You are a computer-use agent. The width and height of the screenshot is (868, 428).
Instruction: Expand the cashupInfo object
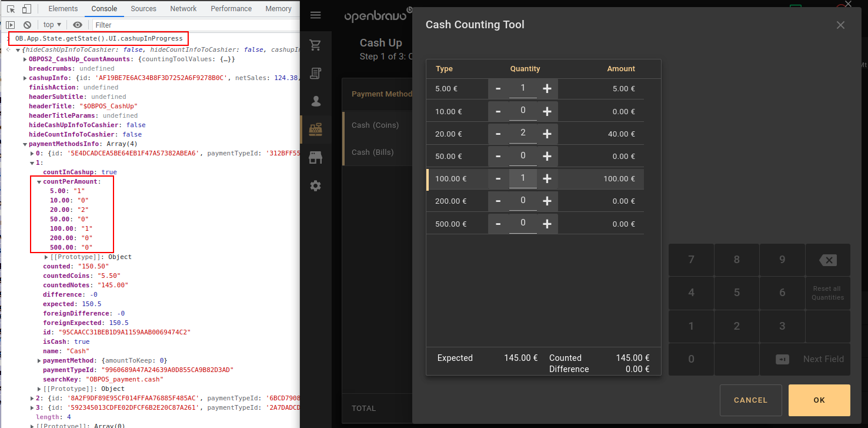tap(25, 78)
